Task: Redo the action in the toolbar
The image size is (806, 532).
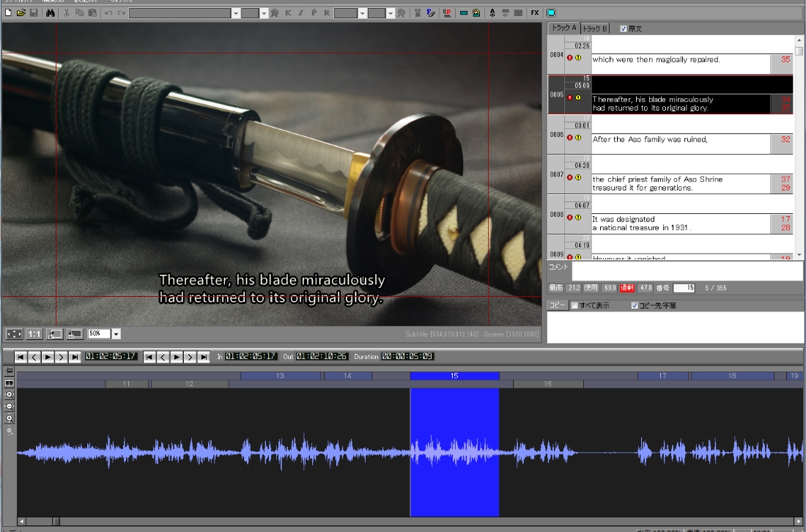Action: pos(122,13)
